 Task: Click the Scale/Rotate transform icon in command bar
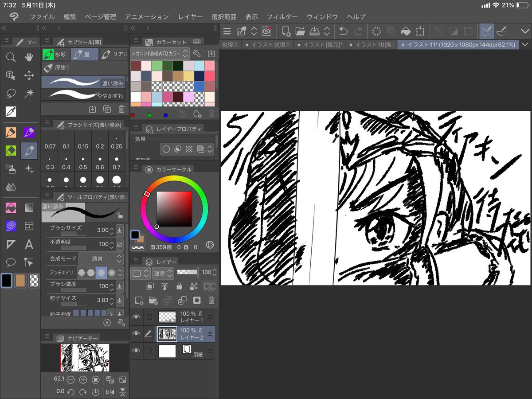point(420,31)
